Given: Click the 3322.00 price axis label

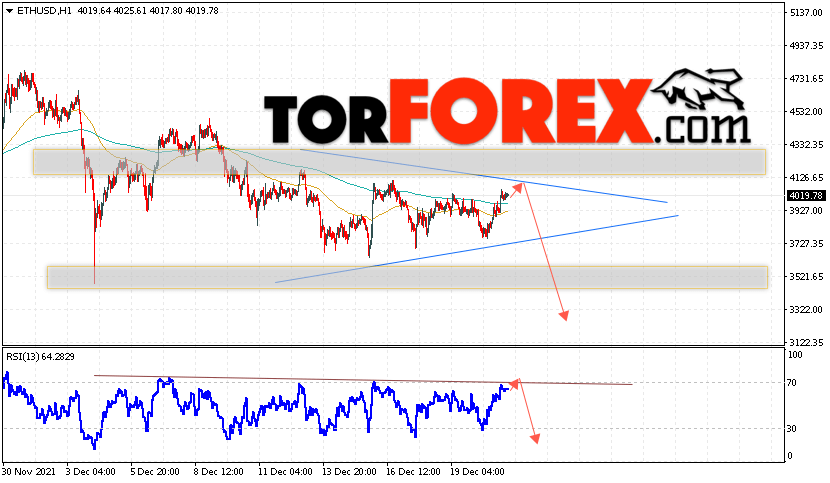Looking at the screenshot, I should [x=806, y=309].
